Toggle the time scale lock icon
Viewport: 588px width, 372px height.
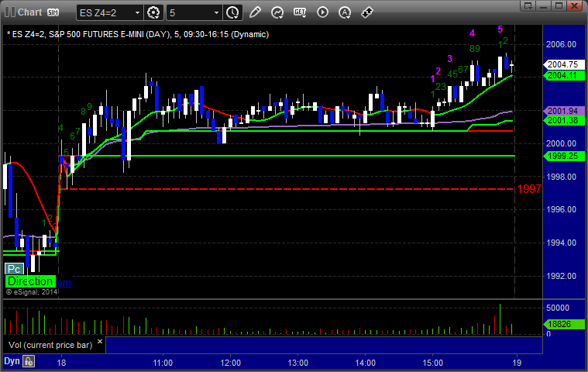click(x=29, y=361)
